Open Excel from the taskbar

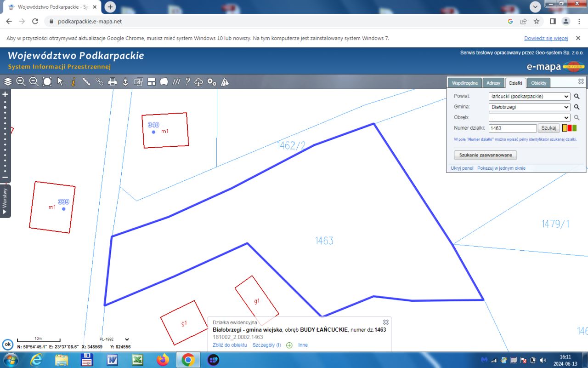(x=138, y=360)
